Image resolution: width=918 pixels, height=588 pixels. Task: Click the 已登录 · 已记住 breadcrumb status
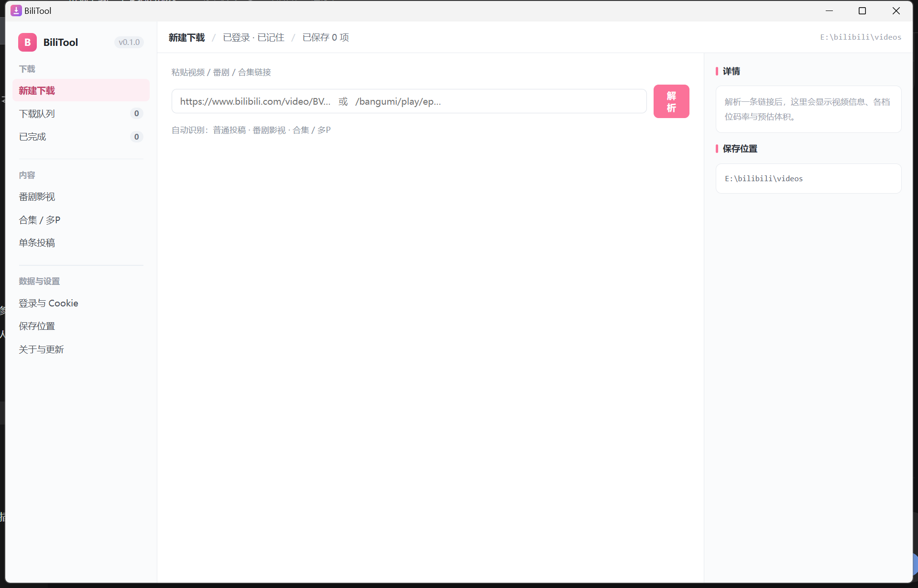tap(253, 37)
